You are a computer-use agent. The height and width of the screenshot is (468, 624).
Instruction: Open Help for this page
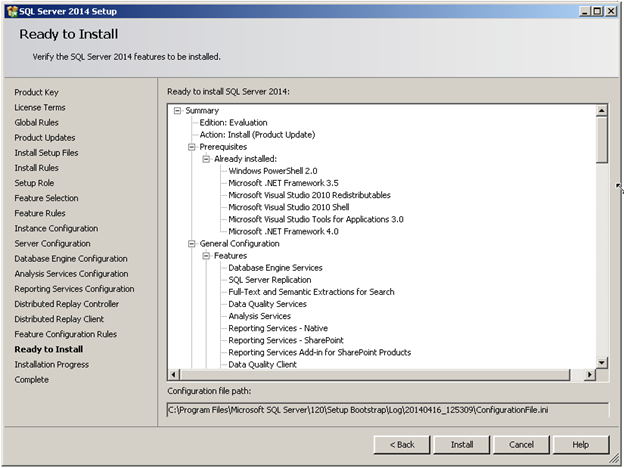[581, 445]
